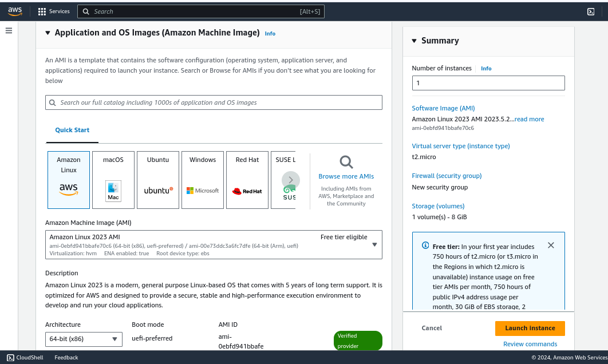The height and width of the screenshot is (364, 608).
Task: Select the Ubuntu AMI tile
Action: click(158, 180)
